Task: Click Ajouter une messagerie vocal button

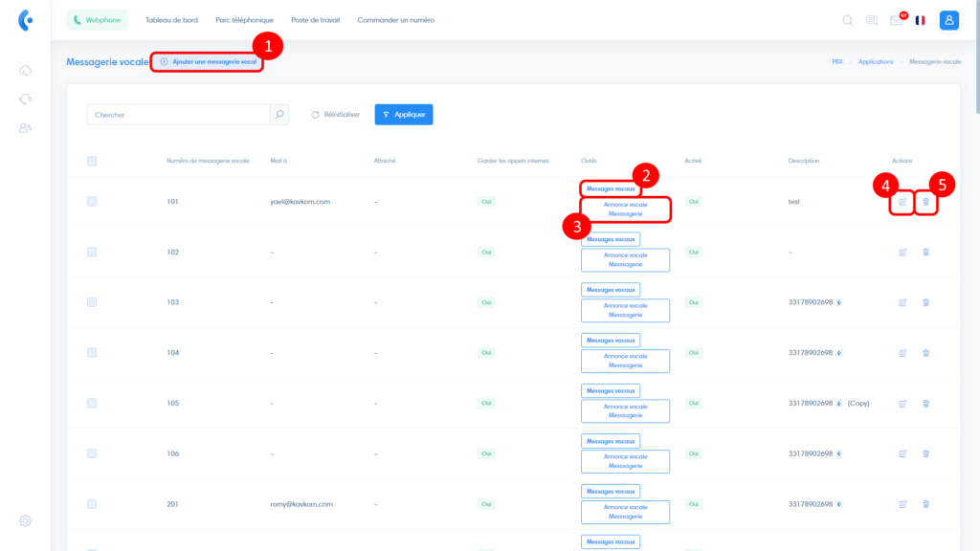Action: click(x=208, y=61)
